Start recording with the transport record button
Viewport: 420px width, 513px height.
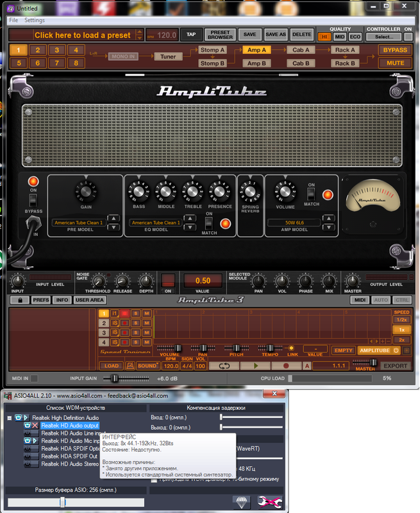pos(286,366)
